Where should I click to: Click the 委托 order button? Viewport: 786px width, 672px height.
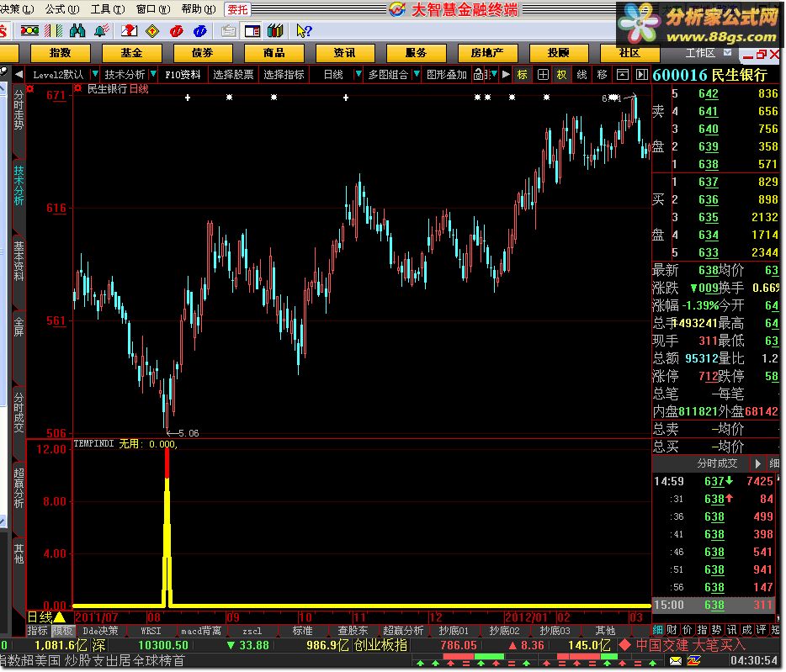pyautogui.click(x=237, y=9)
